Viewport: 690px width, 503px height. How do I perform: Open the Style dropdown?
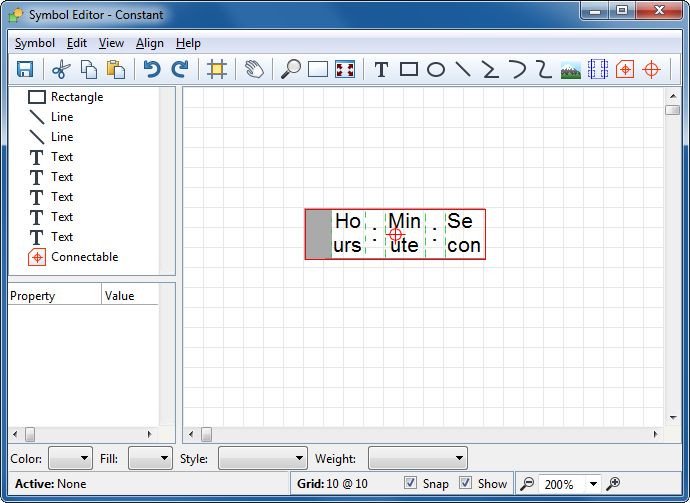pyautogui.click(x=262, y=458)
